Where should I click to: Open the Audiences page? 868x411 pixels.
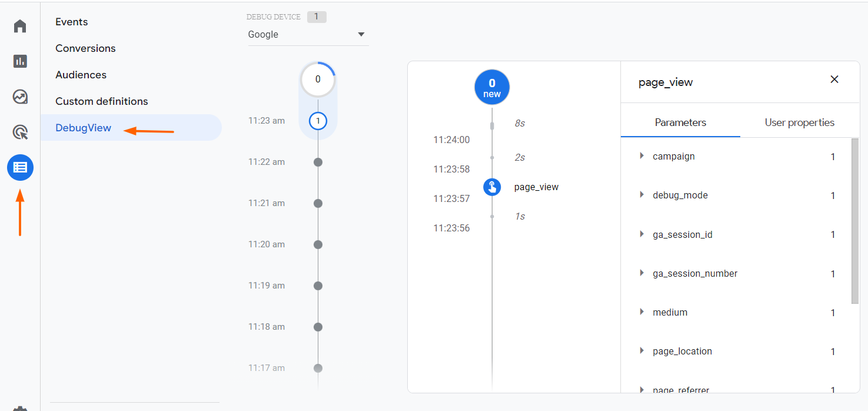pos(81,74)
